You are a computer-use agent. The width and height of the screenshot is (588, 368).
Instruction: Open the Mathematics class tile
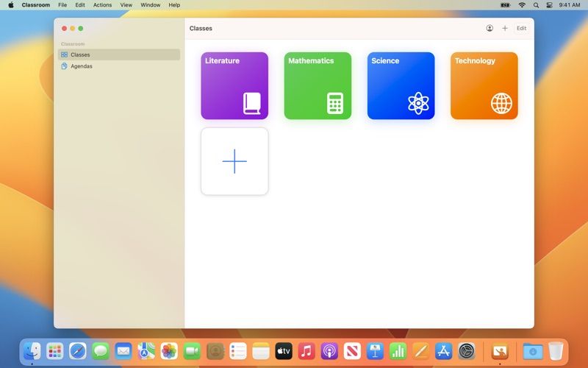tap(318, 85)
